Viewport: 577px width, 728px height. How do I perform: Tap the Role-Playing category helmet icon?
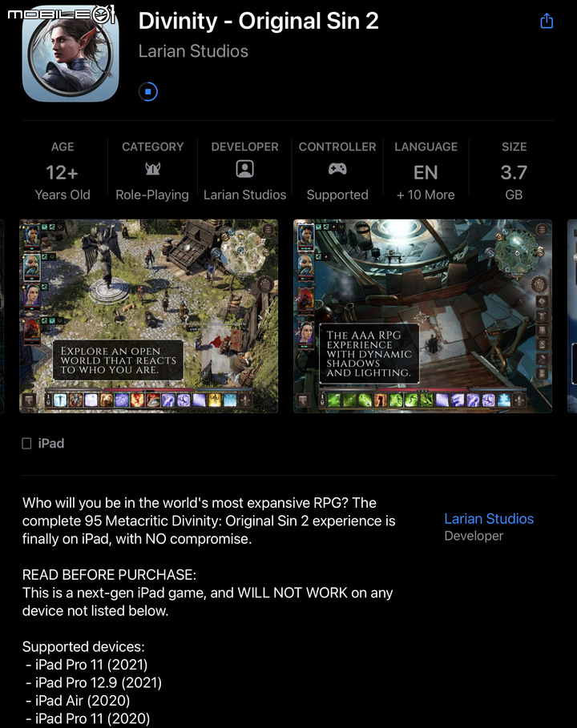point(152,168)
